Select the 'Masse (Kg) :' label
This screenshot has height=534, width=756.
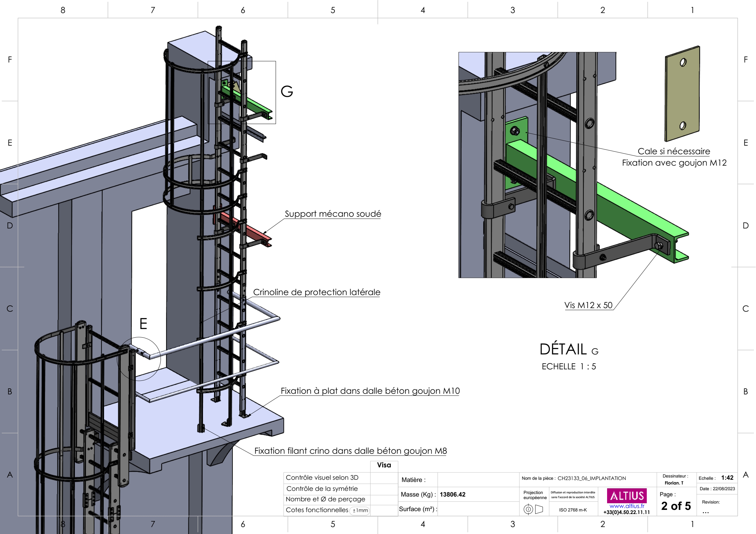[x=418, y=495]
